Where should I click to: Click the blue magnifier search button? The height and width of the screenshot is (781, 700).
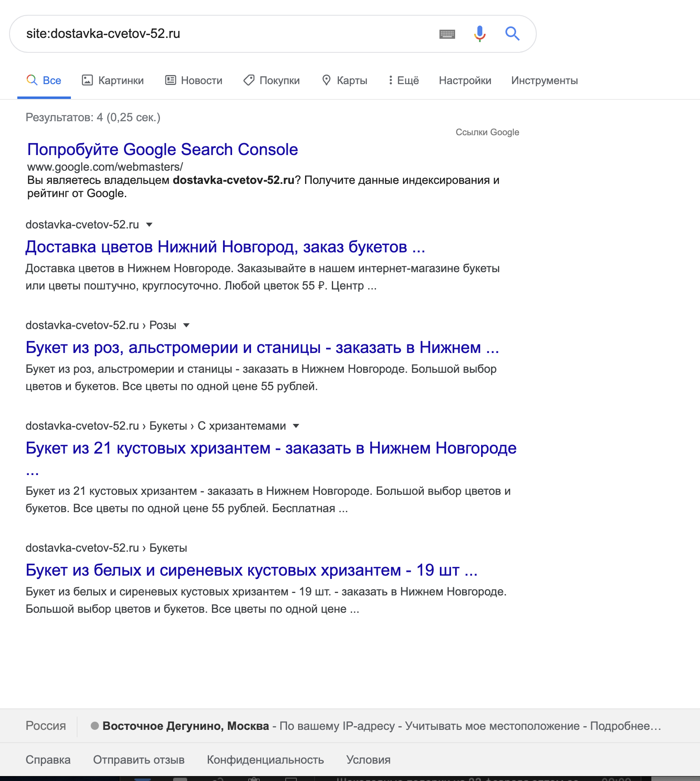point(512,33)
